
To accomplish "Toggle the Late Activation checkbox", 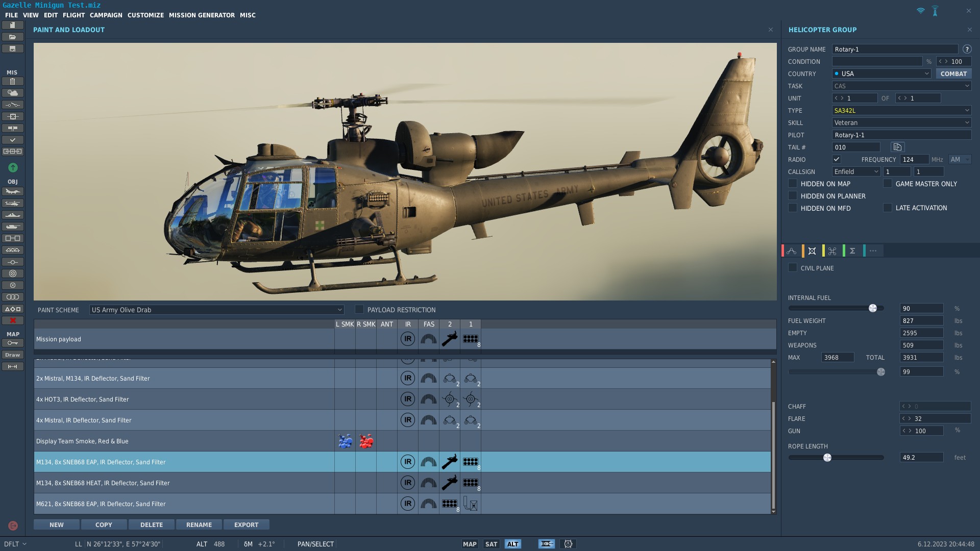I will pyautogui.click(x=888, y=208).
